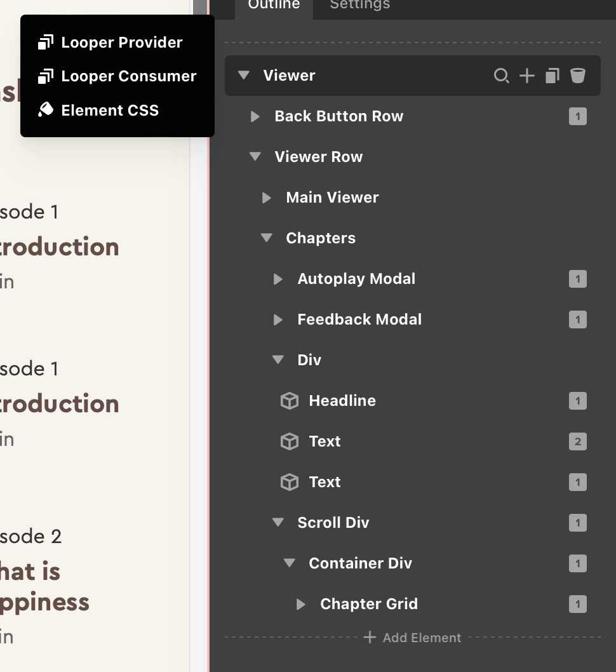Image resolution: width=616 pixels, height=672 pixels.
Task: Delete the Viewer element via trash icon
Action: 578,76
